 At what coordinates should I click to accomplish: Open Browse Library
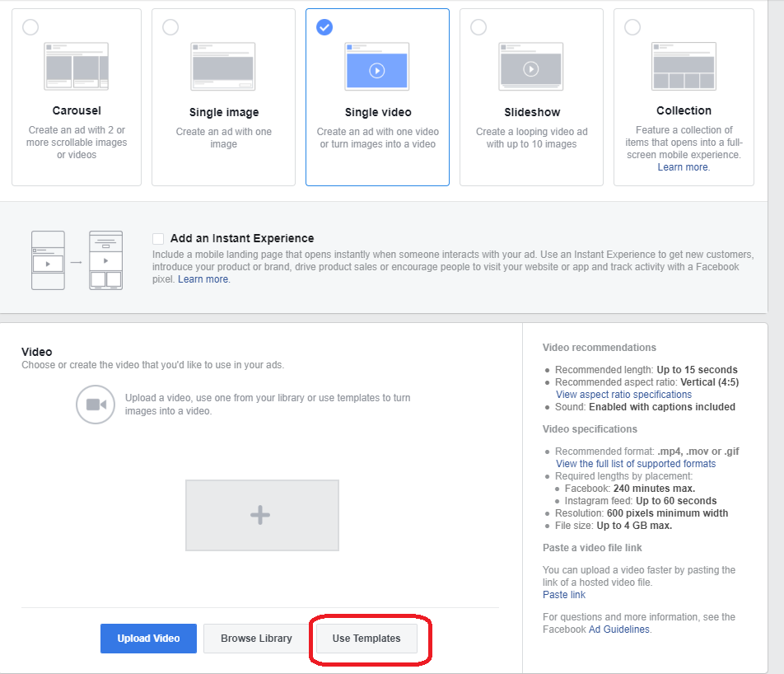(x=256, y=639)
